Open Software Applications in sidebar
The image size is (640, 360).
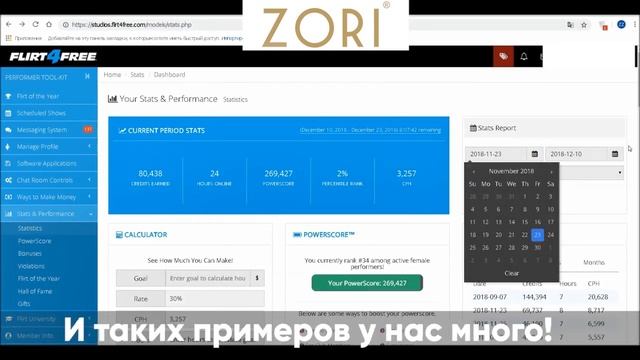click(49, 163)
